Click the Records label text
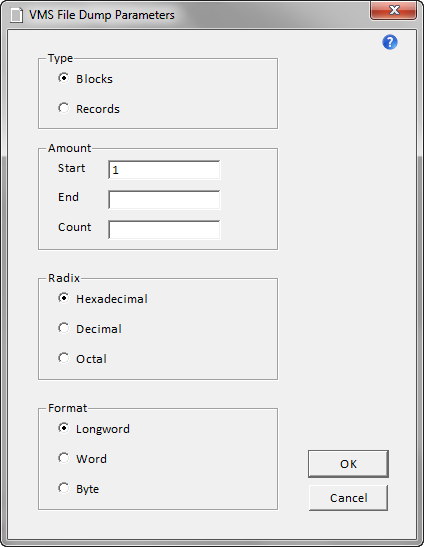 pos(98,109)
